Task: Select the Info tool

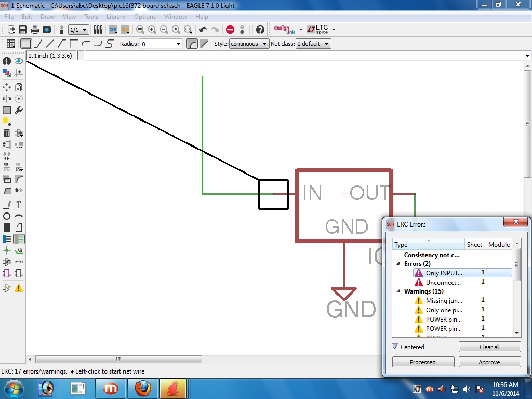Action: [6, 61]
